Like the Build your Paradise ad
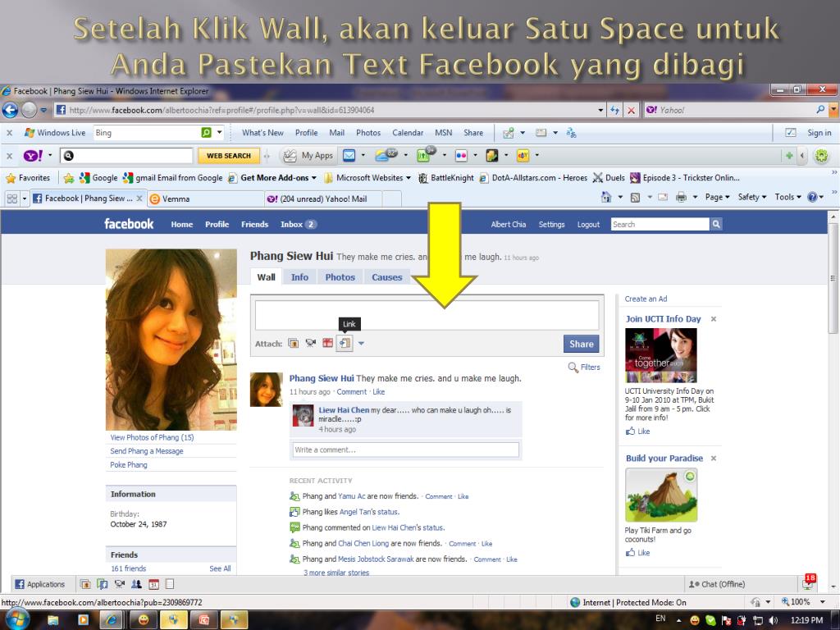 [x=637, y=552]
